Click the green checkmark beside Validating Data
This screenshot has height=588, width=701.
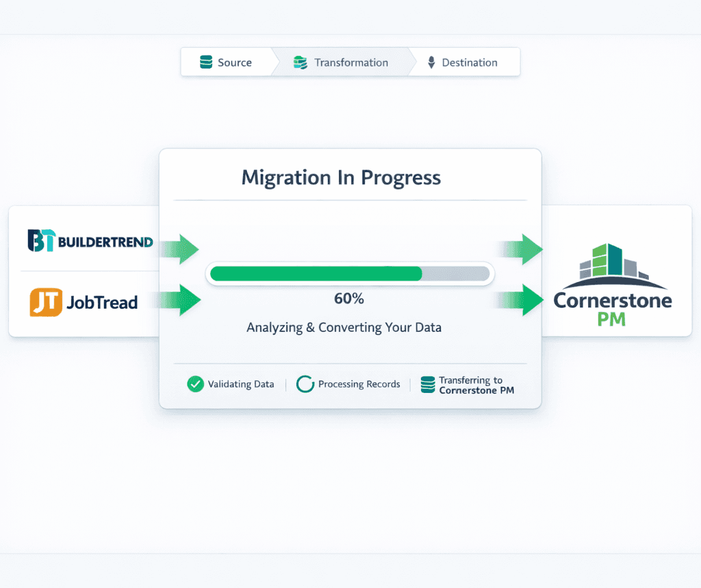[195, 384]
